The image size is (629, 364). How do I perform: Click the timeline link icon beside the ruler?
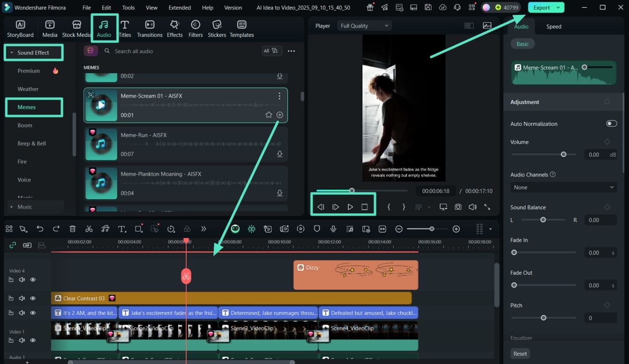[13, 245]
